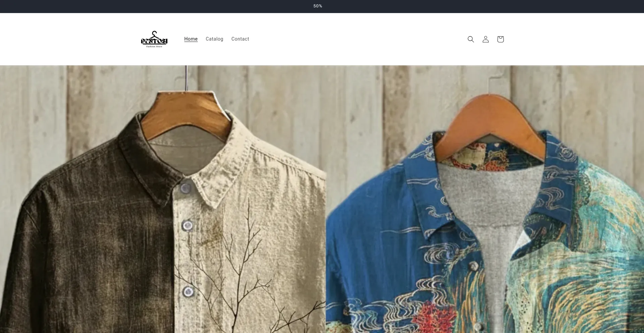Open the Catalog menu link
644x333 pixels.
click(x=214, y=39)
